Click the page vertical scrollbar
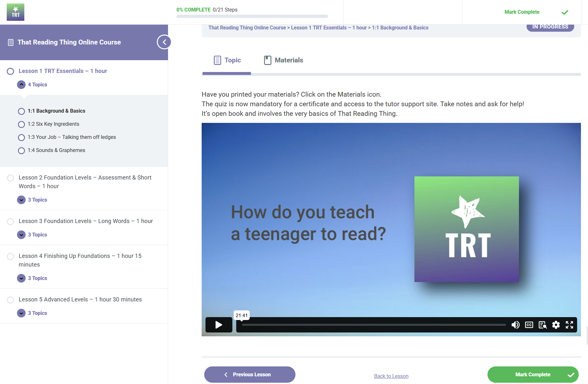This screenshot has height=384, width=588. tap(587, 335)
